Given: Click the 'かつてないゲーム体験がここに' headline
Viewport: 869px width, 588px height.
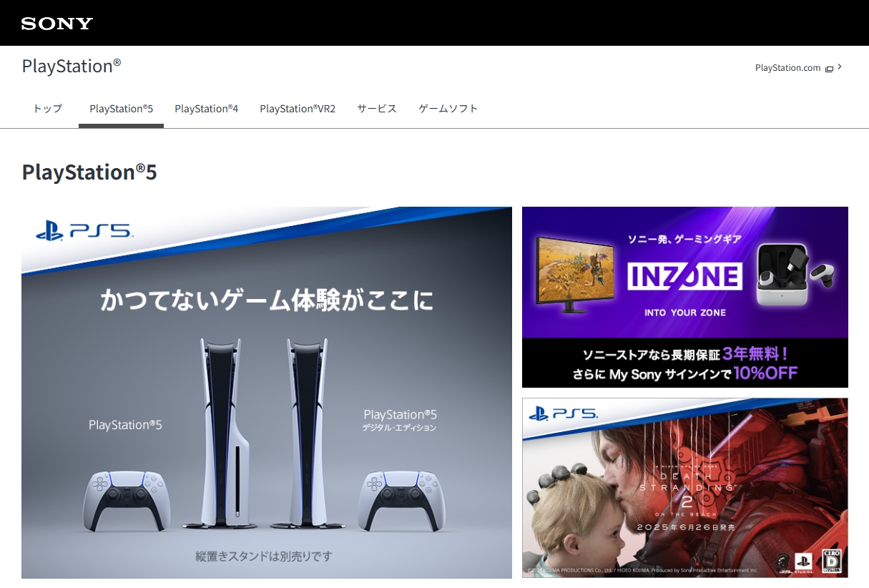Looking at the screenshot, I should click(267, 300).
